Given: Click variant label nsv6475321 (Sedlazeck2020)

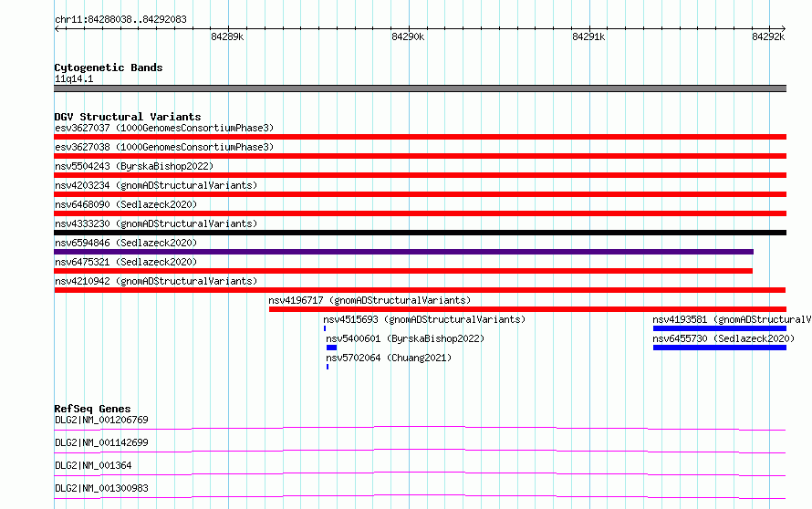Looking at the screenshot, I should (126, 262).
